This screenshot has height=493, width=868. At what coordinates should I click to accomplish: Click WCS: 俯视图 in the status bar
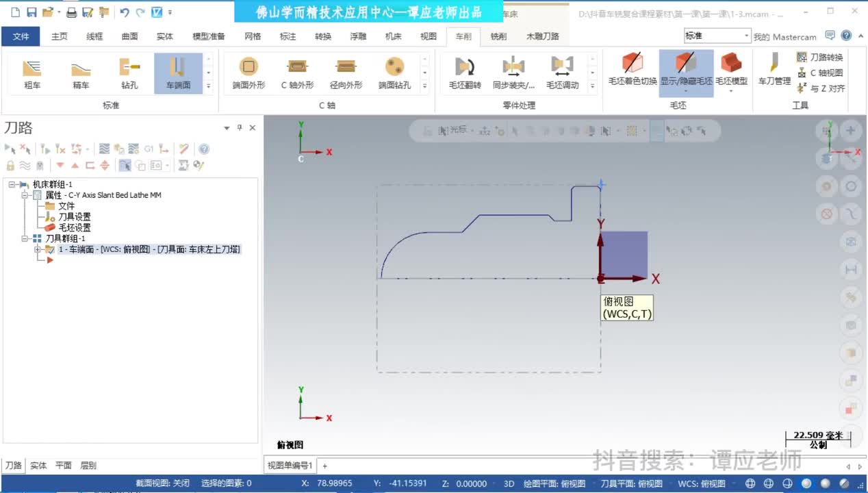702,483
